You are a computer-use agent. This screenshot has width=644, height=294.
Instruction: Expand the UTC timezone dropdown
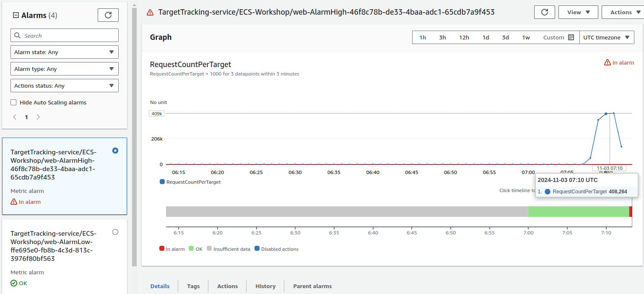pyautogui.click(x=606, y=37)
